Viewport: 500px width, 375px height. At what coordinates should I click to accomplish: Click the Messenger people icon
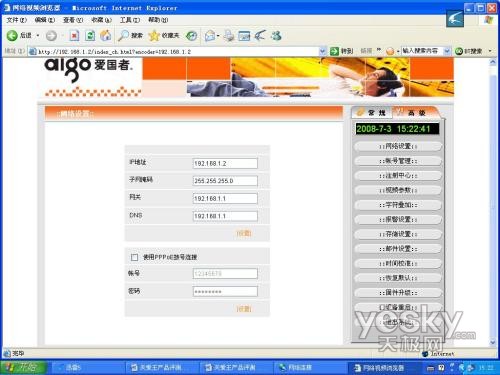click(x=276, y=35)
